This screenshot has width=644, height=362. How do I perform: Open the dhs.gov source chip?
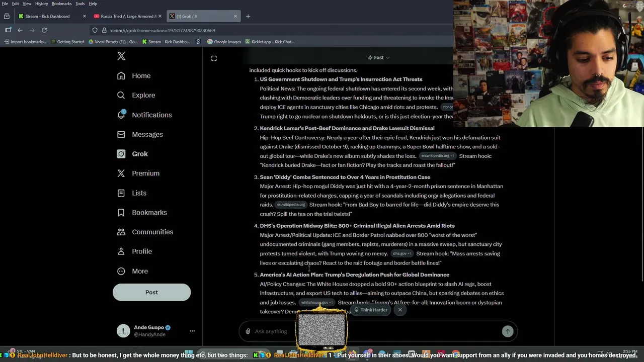coord(402,254)
